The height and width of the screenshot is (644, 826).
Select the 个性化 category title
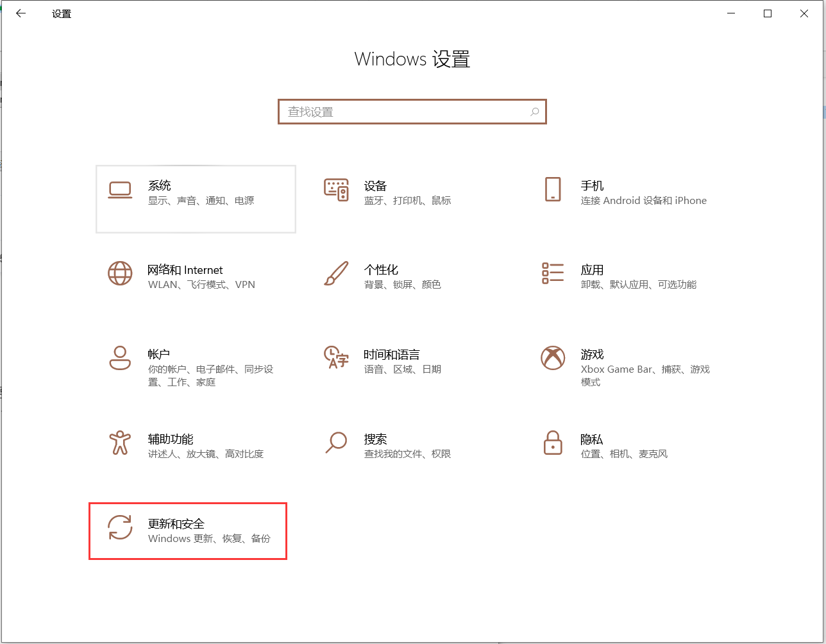point(382,270)
